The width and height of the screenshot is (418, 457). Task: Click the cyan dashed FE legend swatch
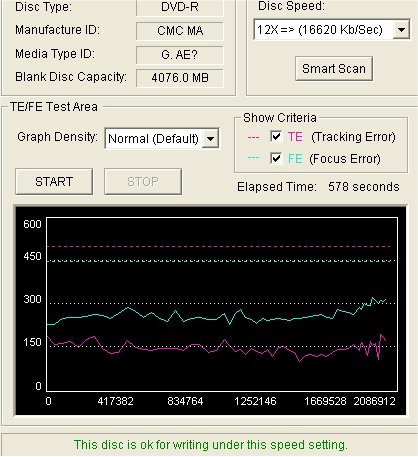click(x=253, y=158)
